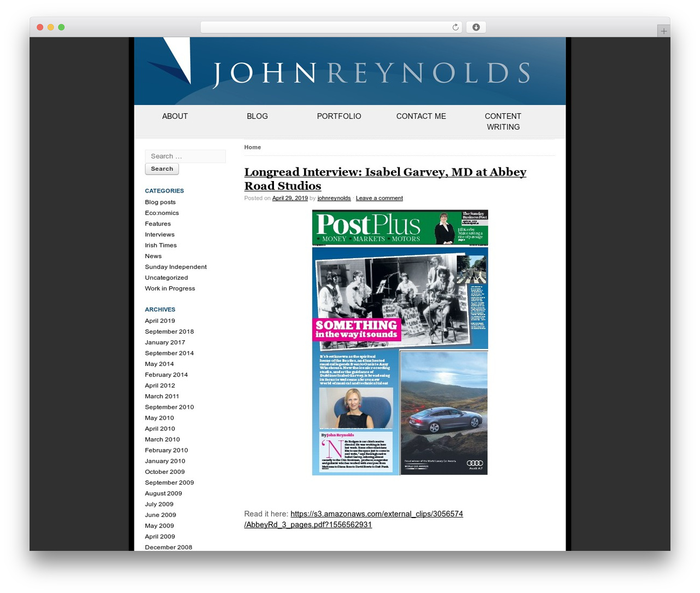Open the Sunday Independent category
This screenshot has height=593, width=700.
176,267
